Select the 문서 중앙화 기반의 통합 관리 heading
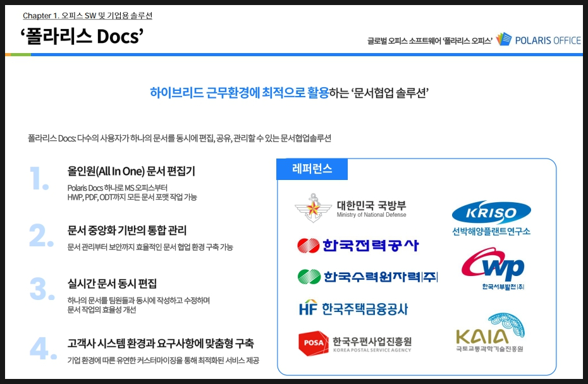 click(126, 230)
